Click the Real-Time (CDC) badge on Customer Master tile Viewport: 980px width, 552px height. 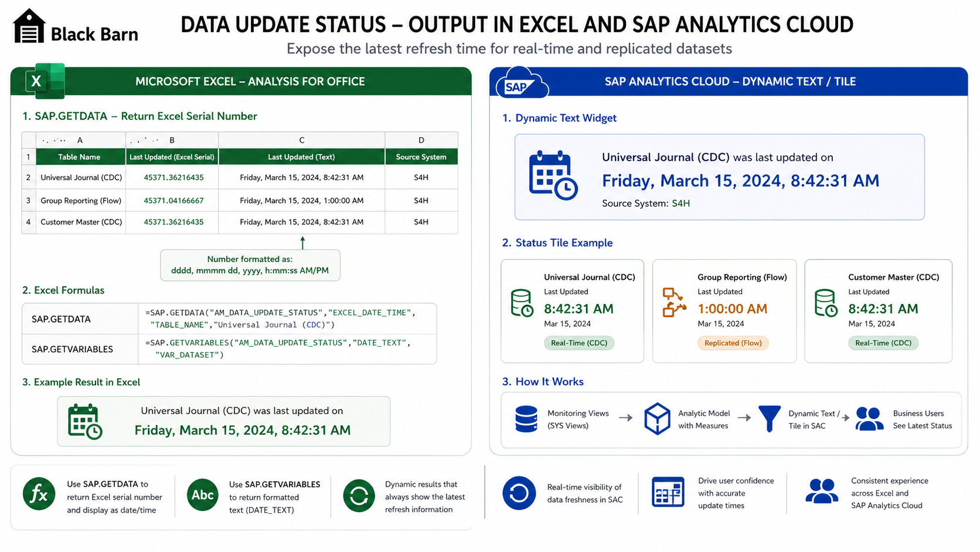[x=883, y=343]
